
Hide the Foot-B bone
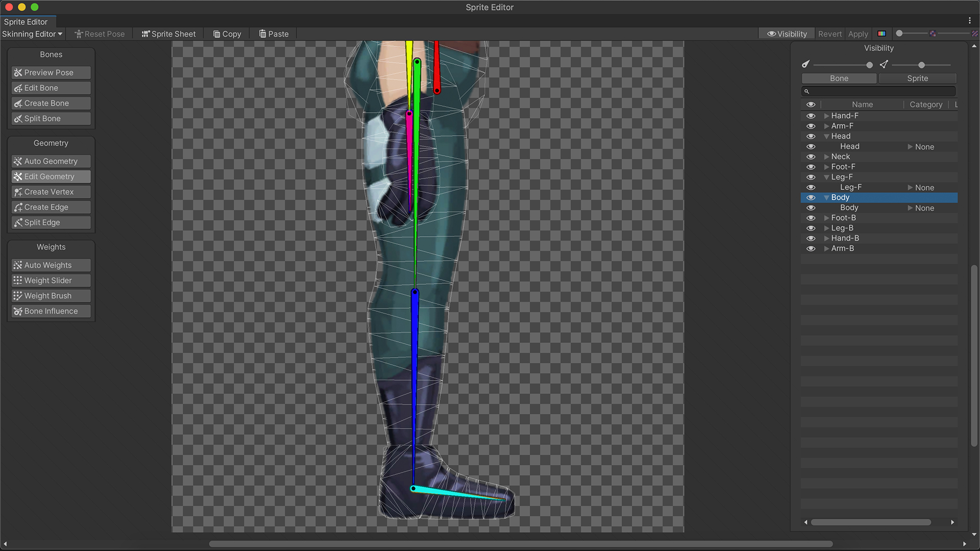pos(811,218)
